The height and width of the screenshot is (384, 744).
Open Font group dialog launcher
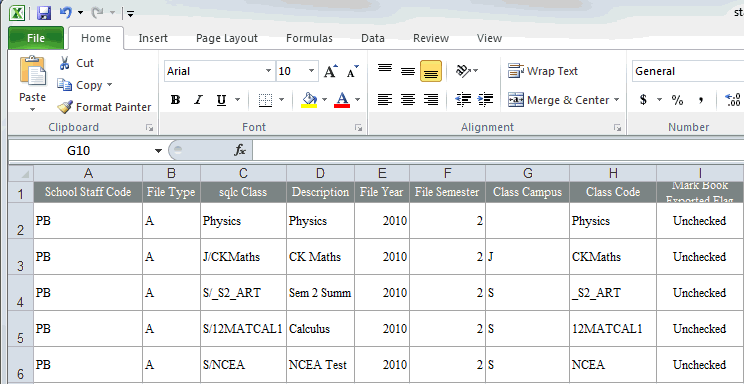pyautogui.click(x=359, y=127)
